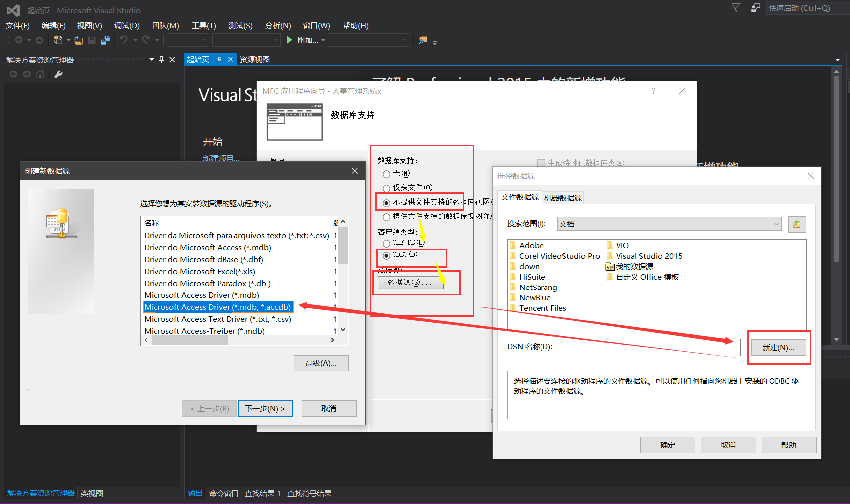Click the feedback icon in title bar
Viewport: 850px width, 504px height.
pos(755,8)
